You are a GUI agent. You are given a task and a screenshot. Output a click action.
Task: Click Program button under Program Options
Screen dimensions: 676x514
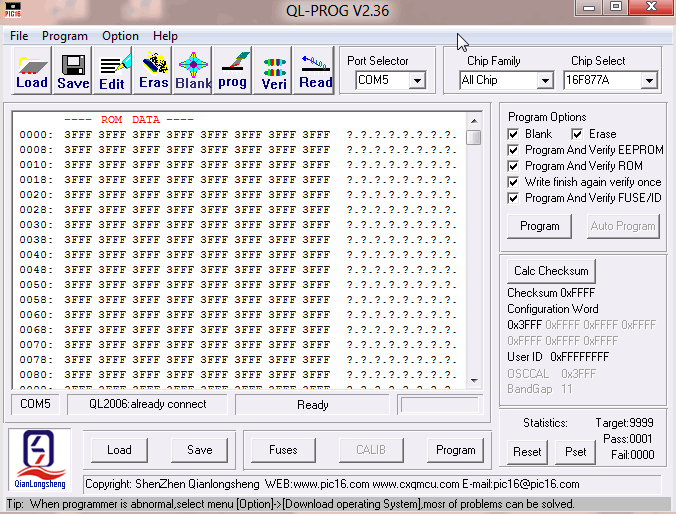[539, 226]
